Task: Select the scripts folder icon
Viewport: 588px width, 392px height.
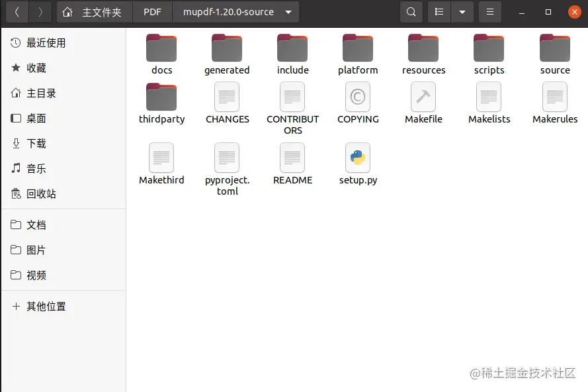Action: pos(489,48)
